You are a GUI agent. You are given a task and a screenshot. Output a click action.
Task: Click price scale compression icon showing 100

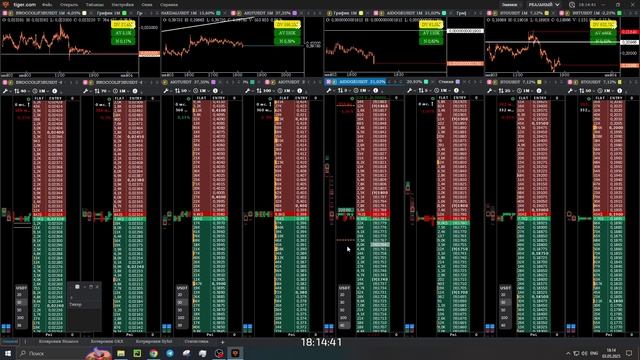tap(259, 91)
